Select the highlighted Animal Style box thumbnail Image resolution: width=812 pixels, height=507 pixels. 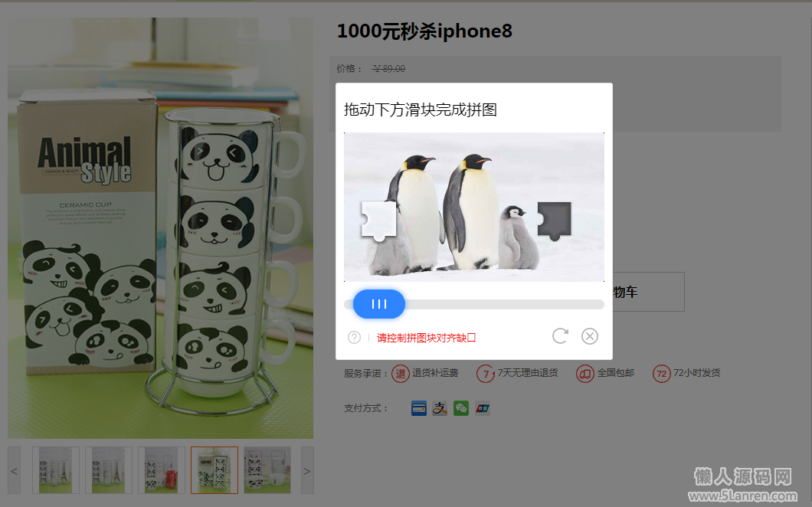pyautogui.click(x=214, y=470)
